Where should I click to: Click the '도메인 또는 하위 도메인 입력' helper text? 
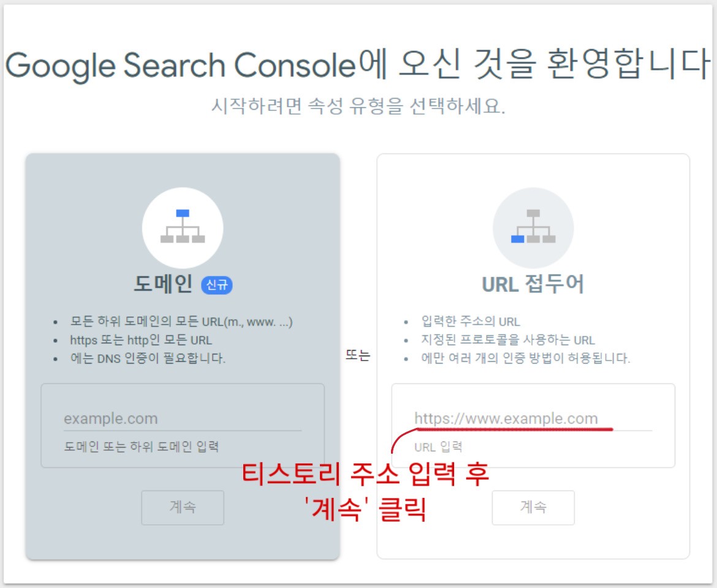142,446
